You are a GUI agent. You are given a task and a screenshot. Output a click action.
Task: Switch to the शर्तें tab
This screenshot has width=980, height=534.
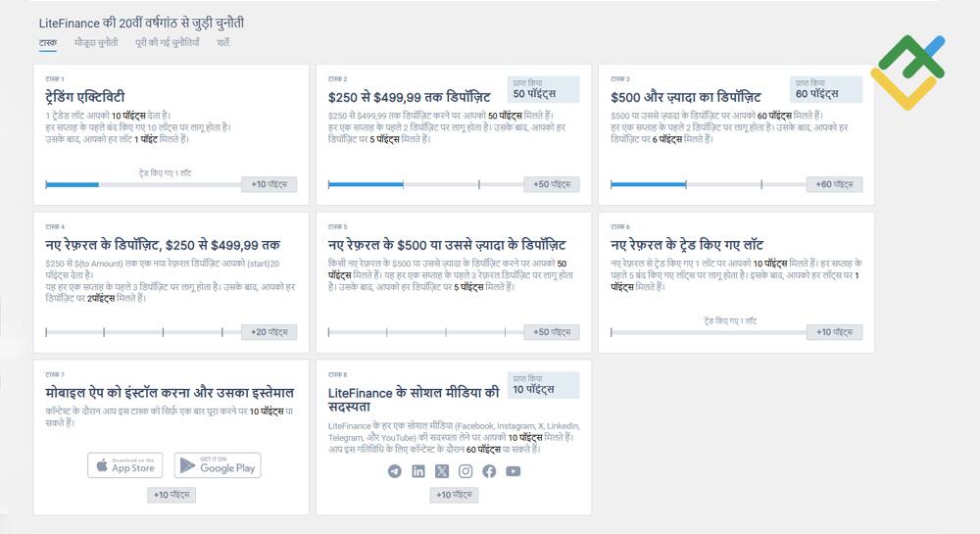(x=223, y=43)
